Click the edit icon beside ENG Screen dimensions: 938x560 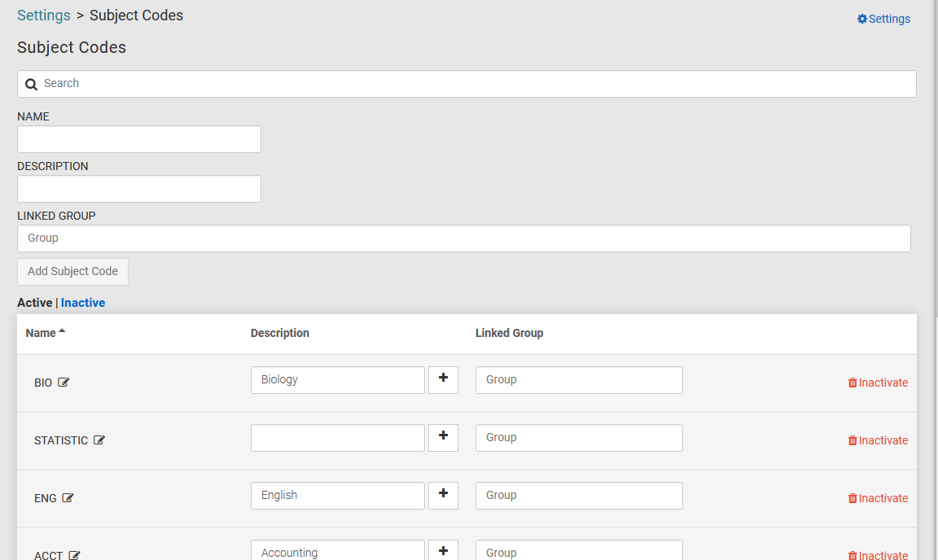[x=68, y=498]
